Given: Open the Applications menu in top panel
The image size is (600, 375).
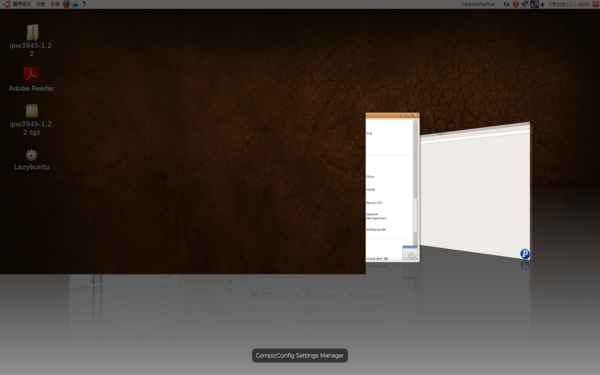Looking at the screenshot, I should (21, 4).
